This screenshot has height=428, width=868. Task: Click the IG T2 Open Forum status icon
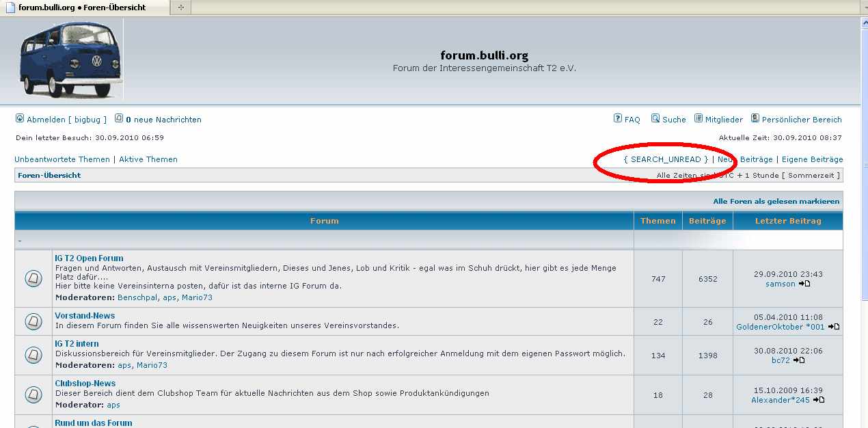(x=33, y=278)
